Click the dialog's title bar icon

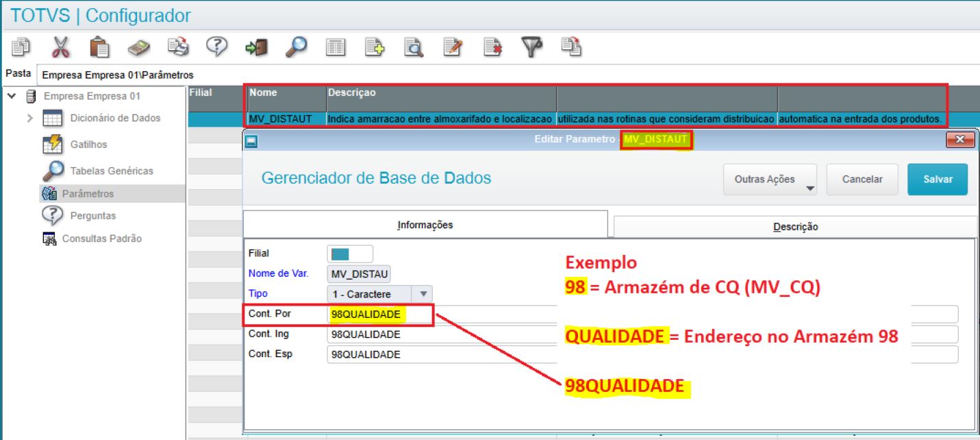click(251, 141)
